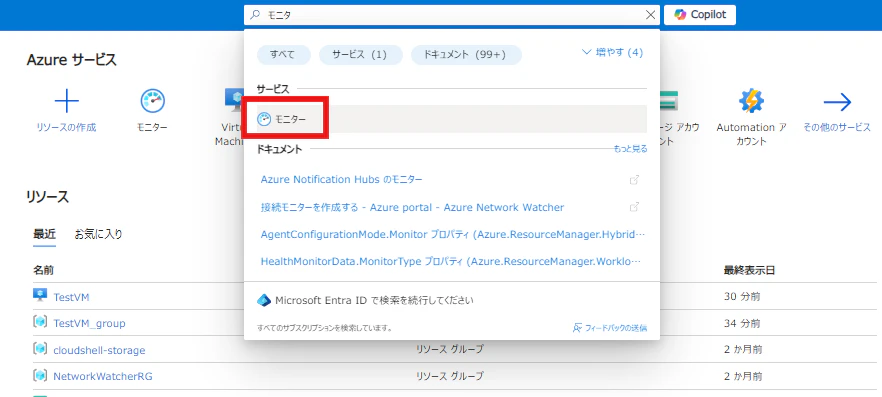The height and width of the screenshot is (397, 882).
Task: Open the NetworkWatcherRG resource link
Action: pyautogui.click(x=103, y=376)
